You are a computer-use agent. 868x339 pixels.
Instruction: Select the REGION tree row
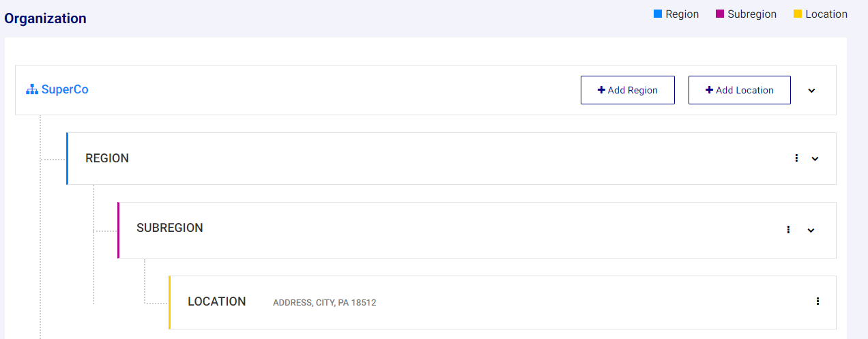point(451,158)
